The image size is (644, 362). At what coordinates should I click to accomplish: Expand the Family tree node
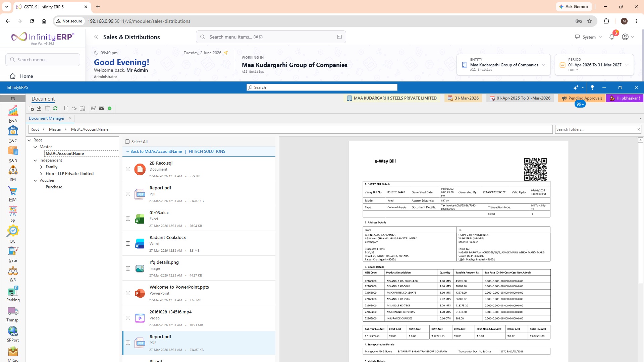(41, 167)
